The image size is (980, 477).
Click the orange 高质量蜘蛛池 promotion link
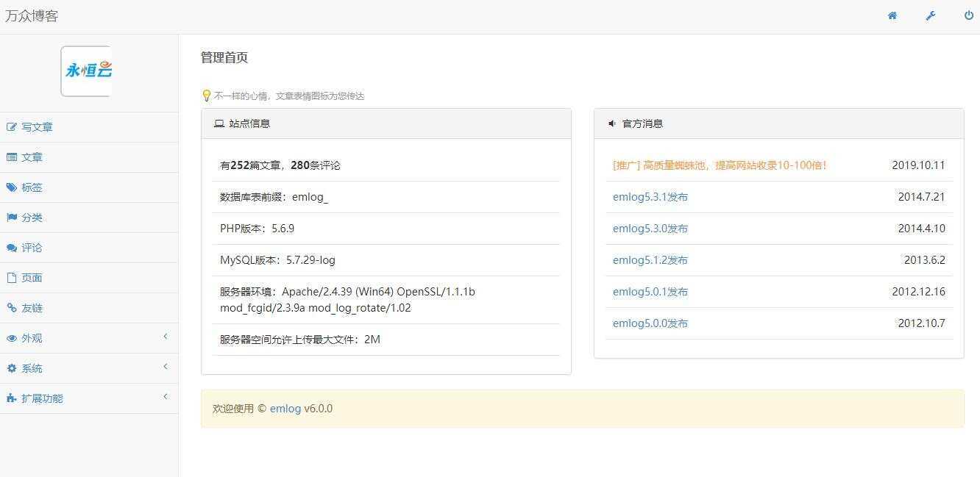pos(719,165)
